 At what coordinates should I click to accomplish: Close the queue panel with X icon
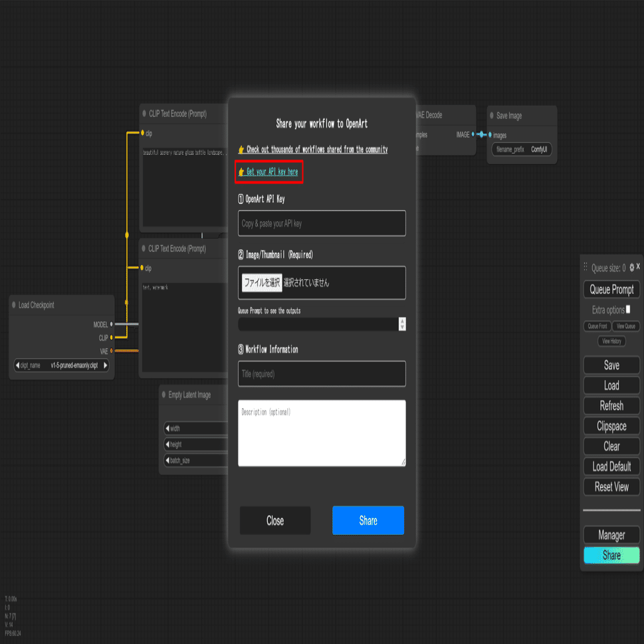[638, 267]
